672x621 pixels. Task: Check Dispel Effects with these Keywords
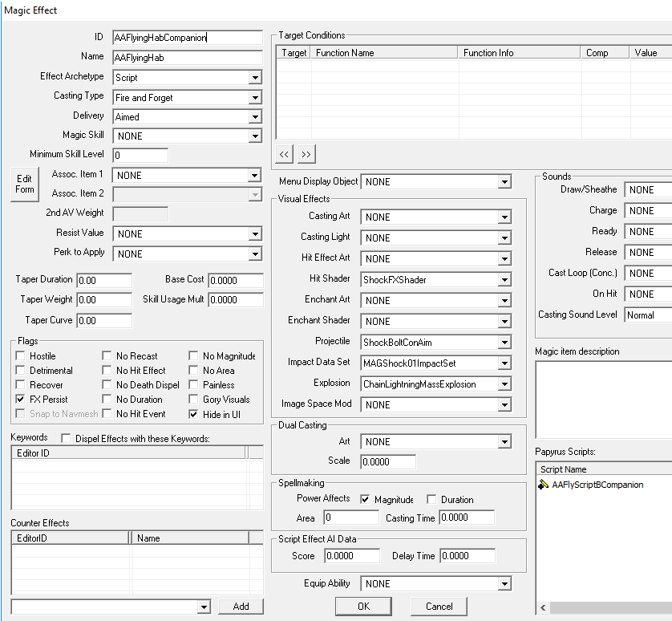pos(66,438)
